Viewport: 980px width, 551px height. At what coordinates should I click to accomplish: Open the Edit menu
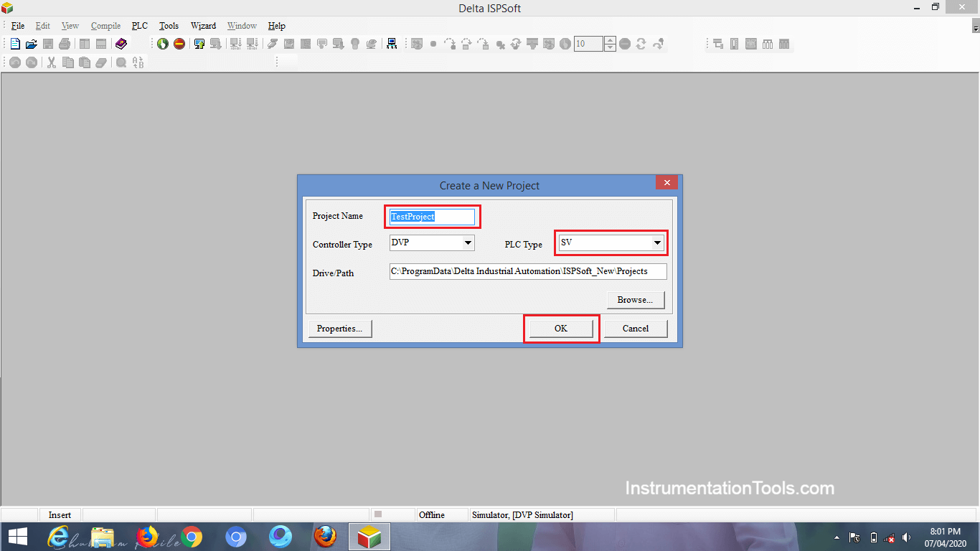click(43, 26)
